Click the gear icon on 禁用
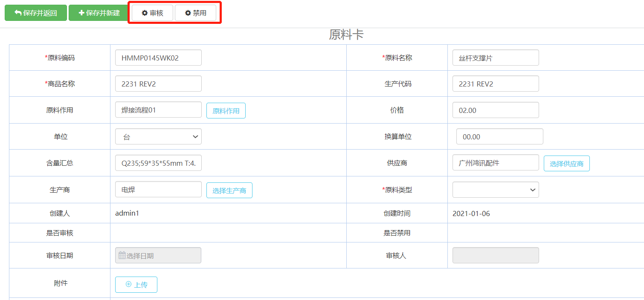 point(188,13)
